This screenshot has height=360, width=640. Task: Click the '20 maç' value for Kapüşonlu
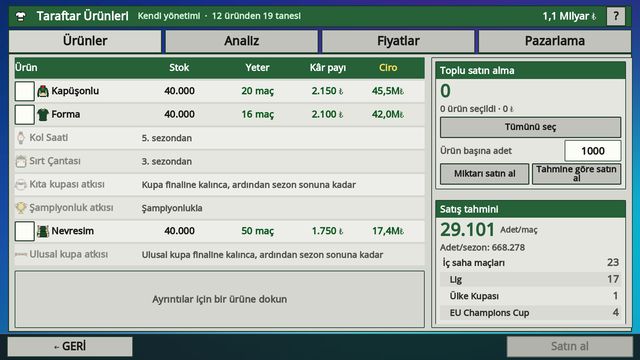[x=258, y=91]
